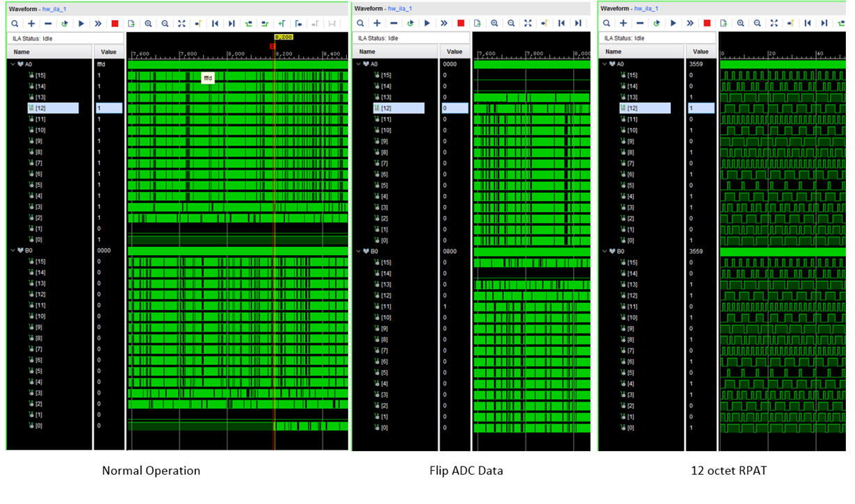Go to end in Flip ADC Data waveform
The image size is (855, 504).
[x=578, y=23]
